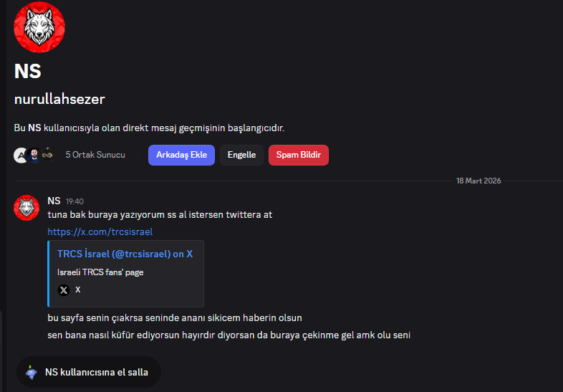Image resolution: width=563 pixels, height=392 pixels.
Task: Wave with NS kullanıcısına el salla button
Action: pos(89,372)
